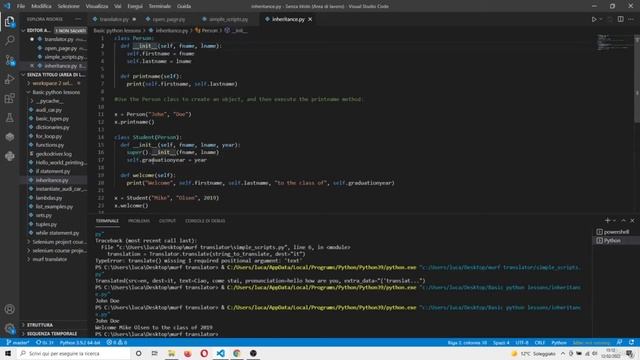Run Python file with play button

click(x=594, y=19)
